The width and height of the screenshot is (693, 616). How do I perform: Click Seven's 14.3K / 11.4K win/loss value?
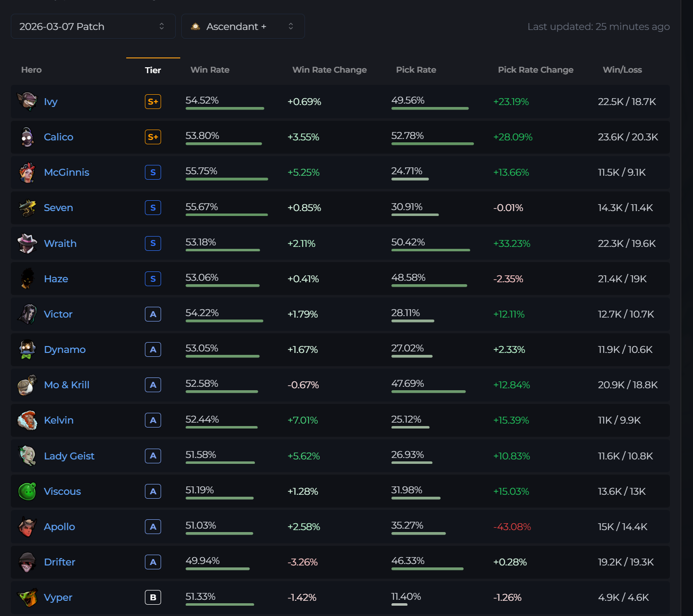[625, 208]
